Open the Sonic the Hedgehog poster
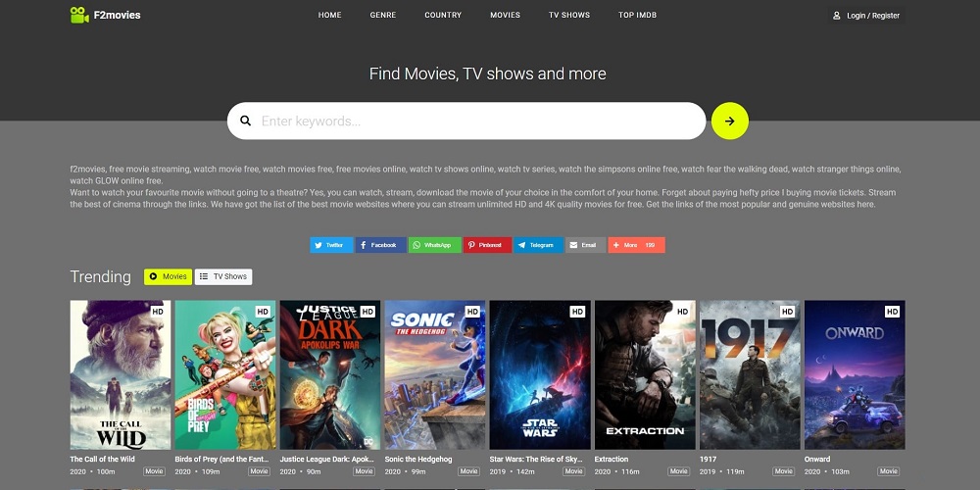 (435, 374)
